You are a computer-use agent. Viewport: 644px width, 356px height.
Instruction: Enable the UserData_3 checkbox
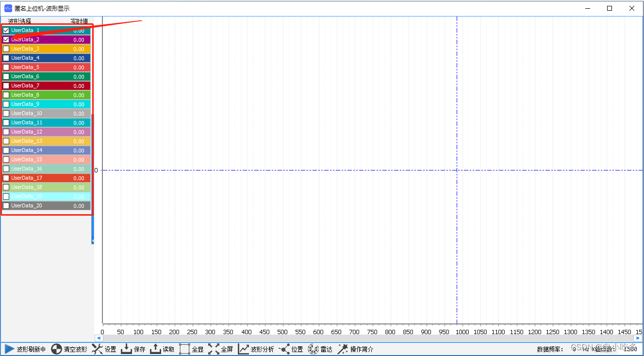coord(6,49)
